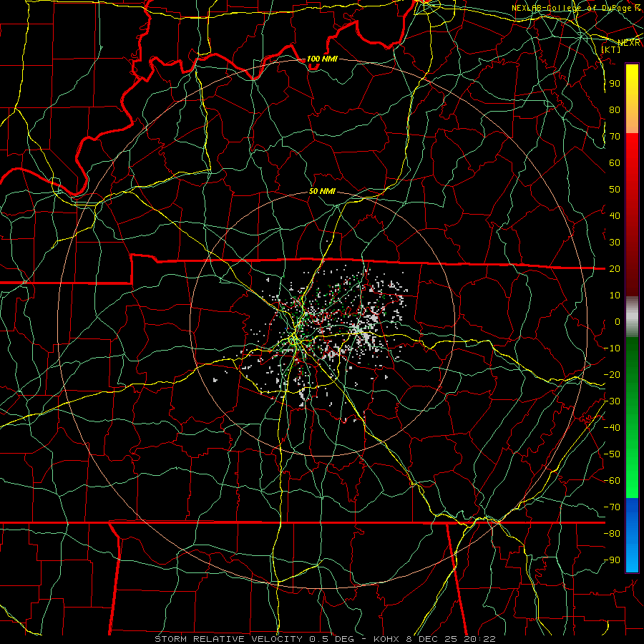Click the 20:22 timestamp in the caption
644x644 pixels.
(x=479, y=639)
